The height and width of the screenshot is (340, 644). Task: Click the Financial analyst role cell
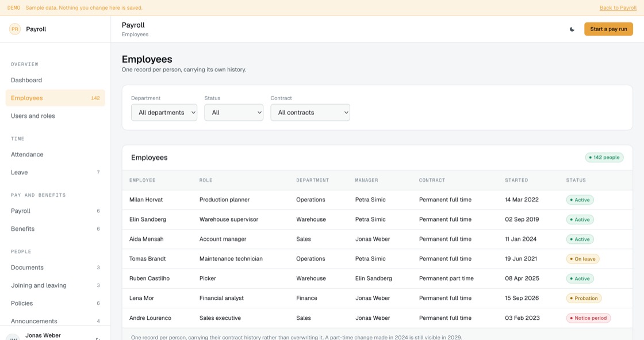pyautogui.click(x=221, y=298)
